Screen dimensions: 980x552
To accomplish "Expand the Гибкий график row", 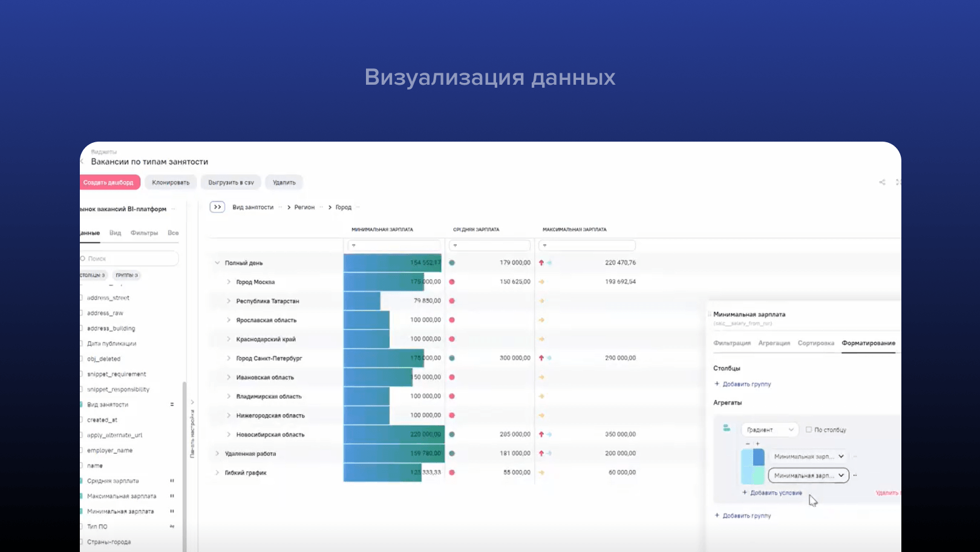I will (217, 473).
